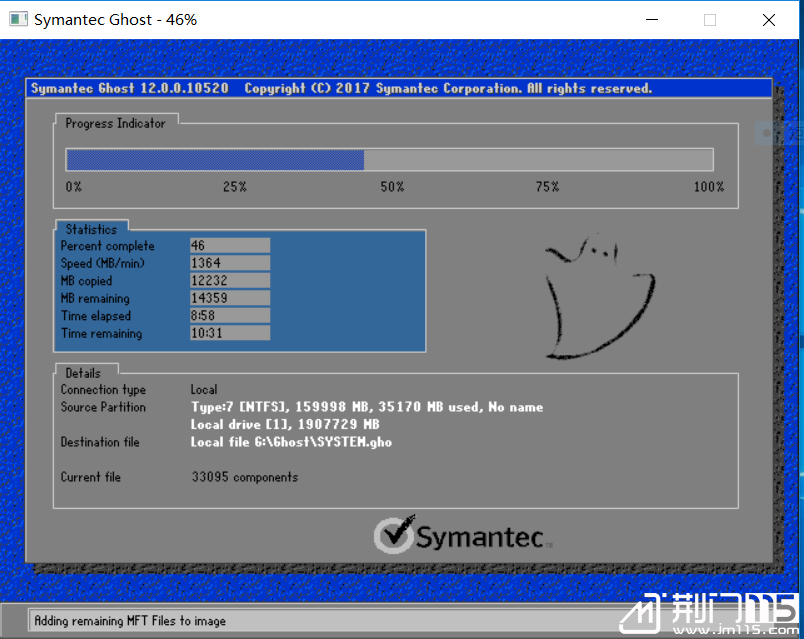Click the 100% mark under the progress bar
804x639 pixels.
(x=709, y=187)
